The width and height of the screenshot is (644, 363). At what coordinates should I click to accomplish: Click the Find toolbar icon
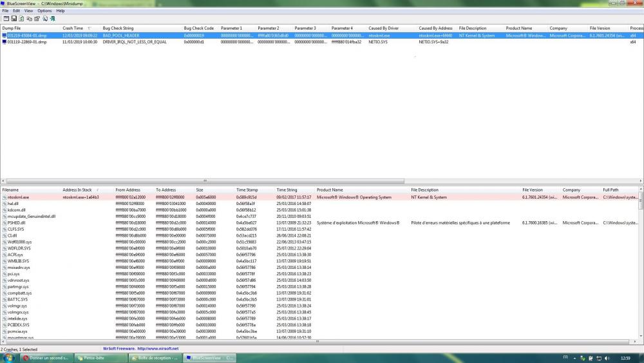pyautogui.click(x=44, y=19)
